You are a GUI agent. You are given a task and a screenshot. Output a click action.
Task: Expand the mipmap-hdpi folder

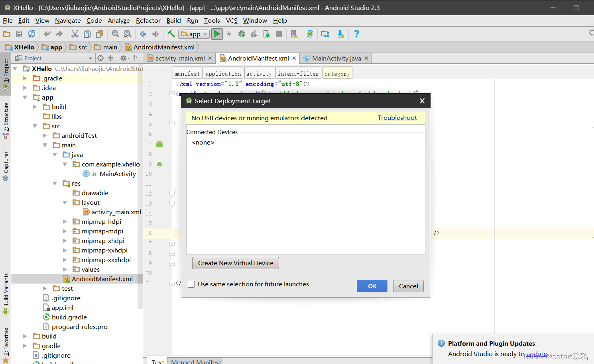tap(65, 221)
